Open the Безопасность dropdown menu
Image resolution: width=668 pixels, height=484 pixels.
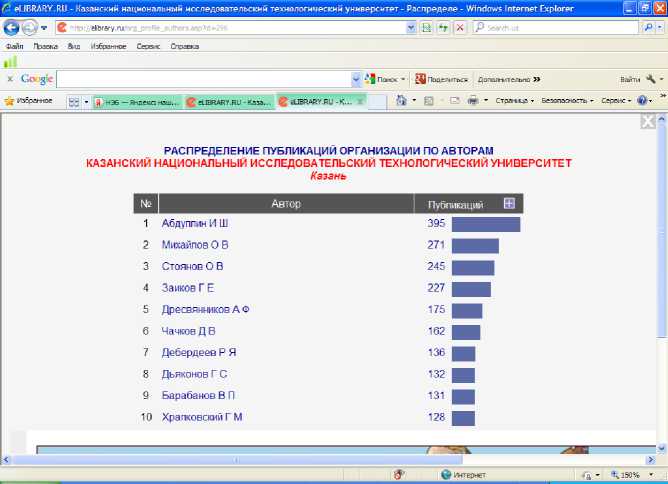[x=567, y=101]
